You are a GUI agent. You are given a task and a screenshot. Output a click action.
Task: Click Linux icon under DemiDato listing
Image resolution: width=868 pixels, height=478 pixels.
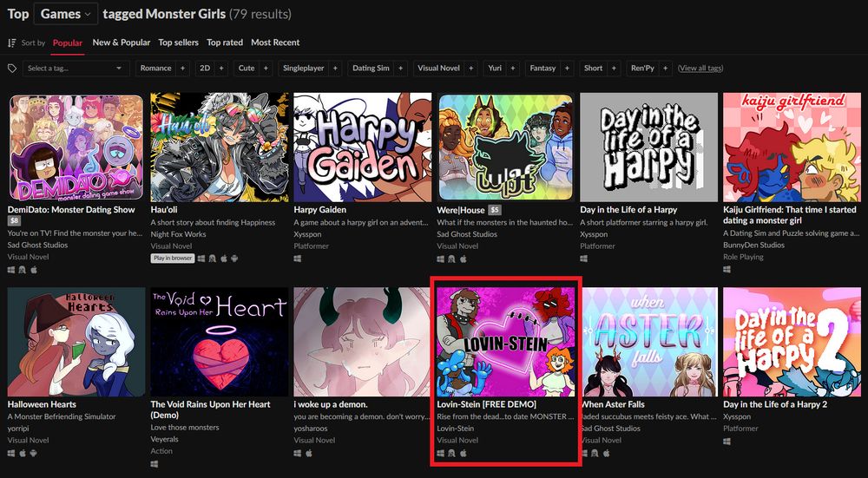click(x=23, y=270)
